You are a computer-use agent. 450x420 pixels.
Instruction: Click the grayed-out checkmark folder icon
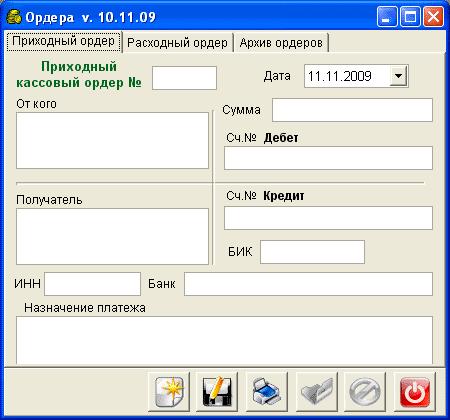316,392
